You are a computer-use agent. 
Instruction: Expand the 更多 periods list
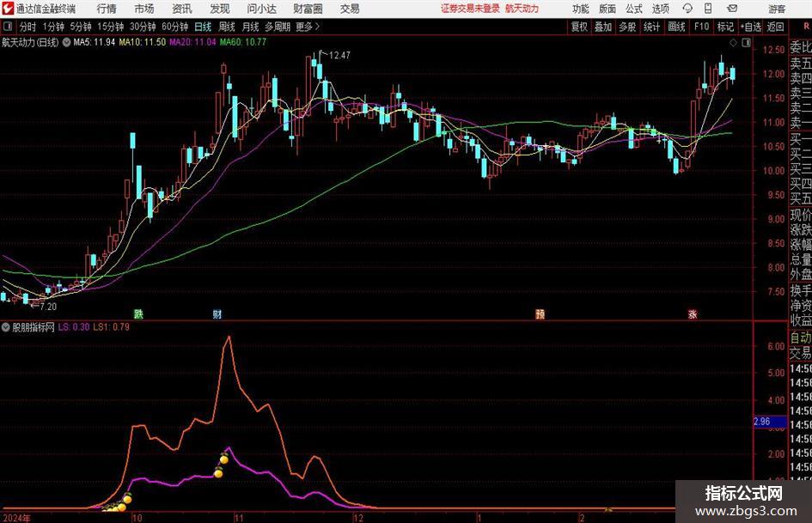pos(308,27)
